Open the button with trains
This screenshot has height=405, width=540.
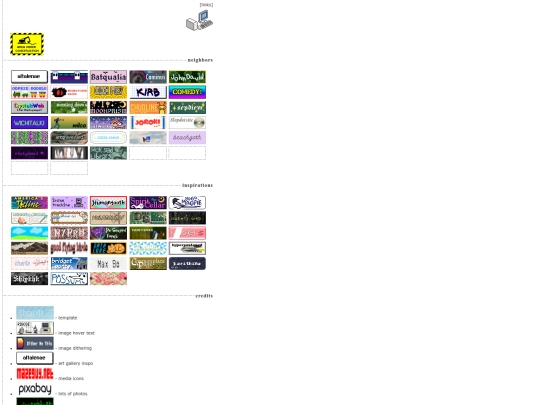tap(29, 92)
